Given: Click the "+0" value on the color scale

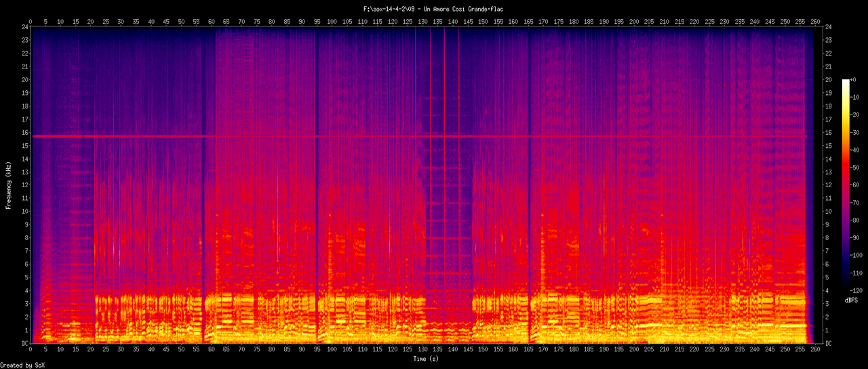Looking at the screenshot, I should pos(854,79).
